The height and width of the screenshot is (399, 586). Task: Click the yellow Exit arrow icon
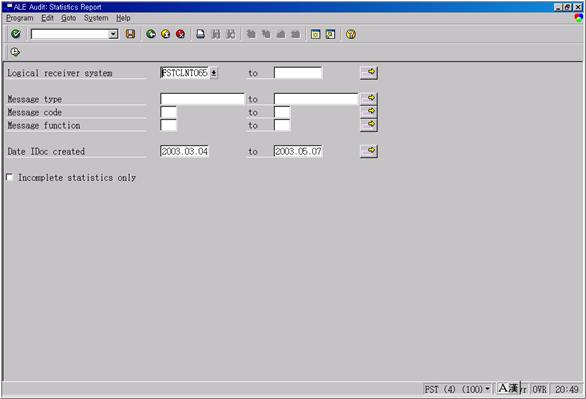tap(166, 34)
